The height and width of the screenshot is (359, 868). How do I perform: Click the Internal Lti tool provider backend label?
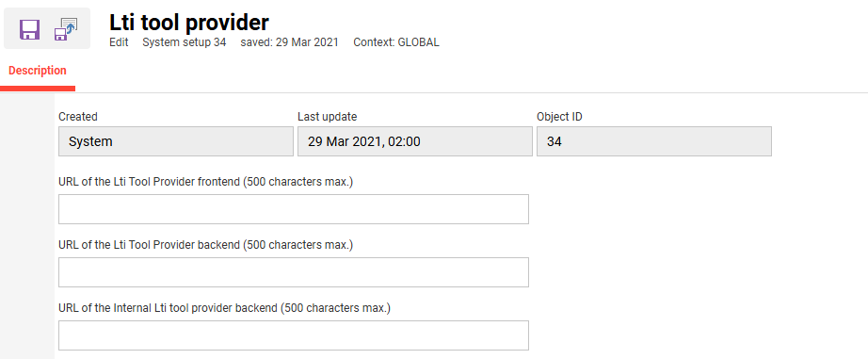point(225,308)
